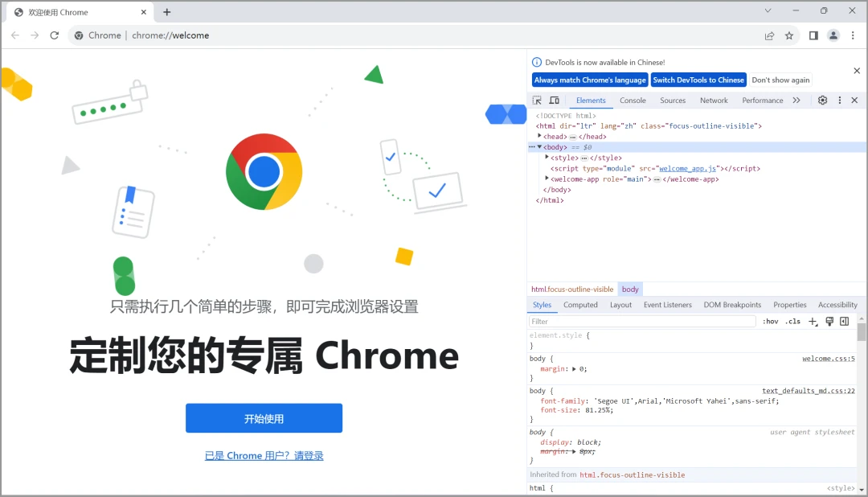Screen dimensions: 868x497
Task: Bookmark this page with the star icon
Action: (x=789, y=35)
